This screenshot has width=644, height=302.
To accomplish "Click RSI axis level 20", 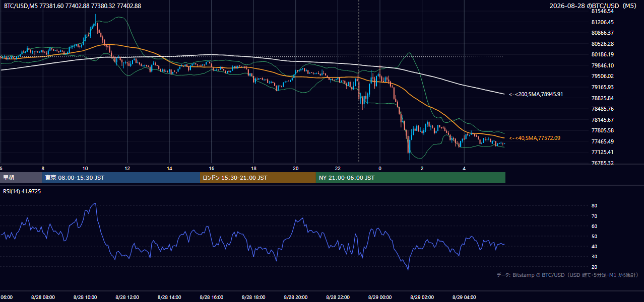I will coord(595,267).
